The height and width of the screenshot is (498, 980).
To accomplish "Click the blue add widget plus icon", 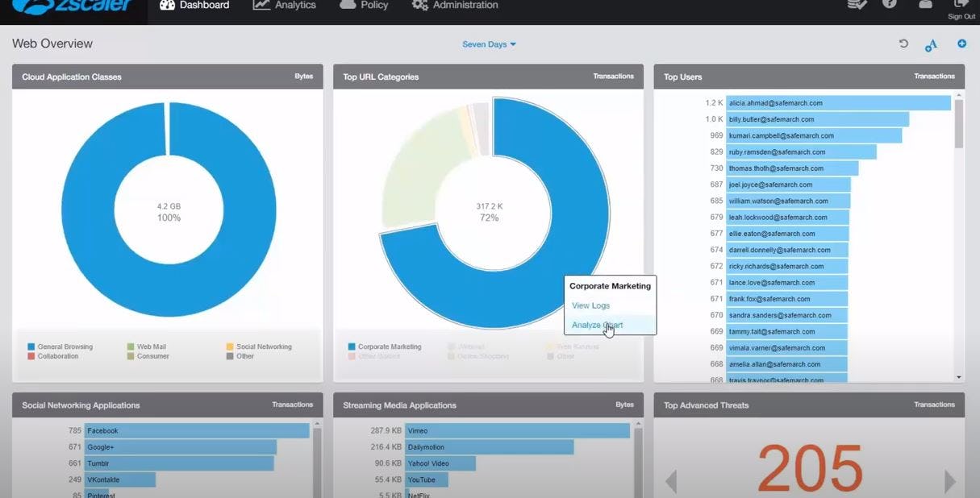I will 961,44.
